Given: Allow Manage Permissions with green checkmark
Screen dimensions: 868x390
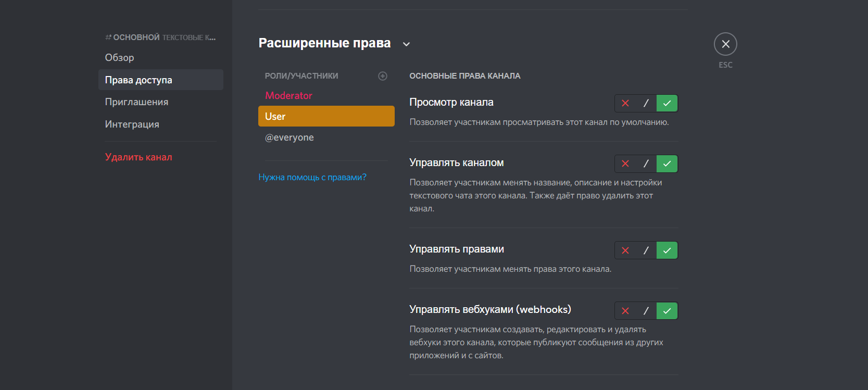Looking at the screenshot, I should pos(667,250).
